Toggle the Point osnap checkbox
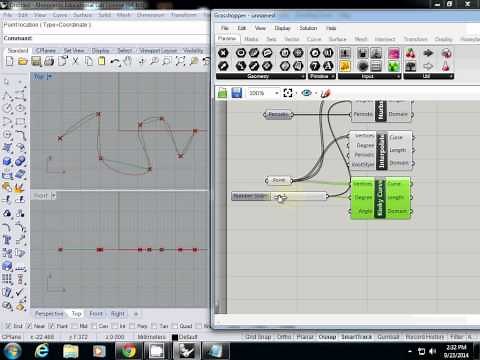Viewport: 480px width, 360px height. pyautogui.click(x=52, y=325)
